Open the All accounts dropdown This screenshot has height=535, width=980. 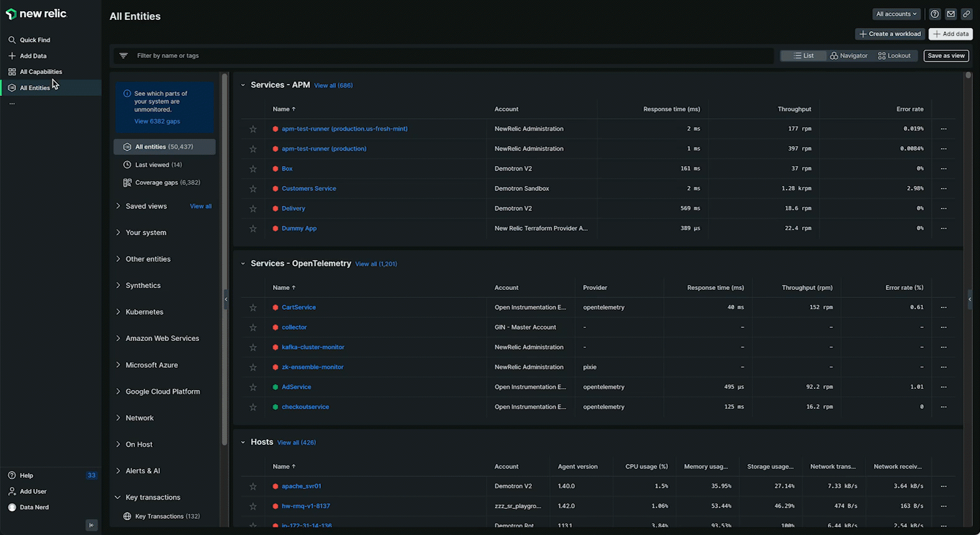point(896,14)
